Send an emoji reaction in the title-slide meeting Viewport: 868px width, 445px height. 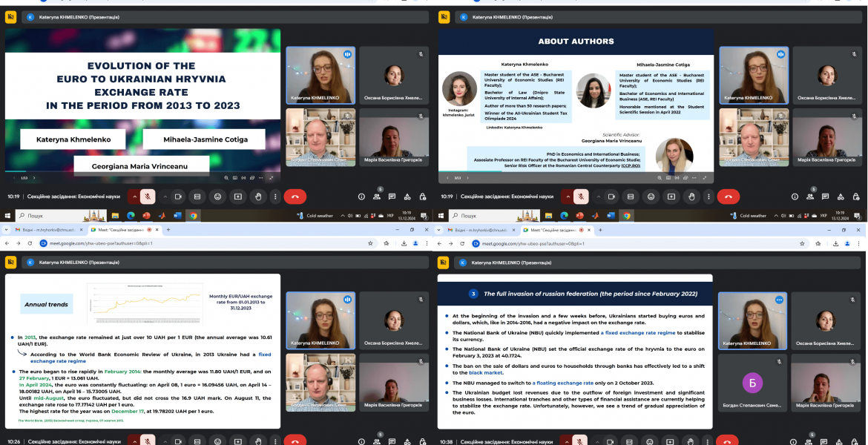217,197
